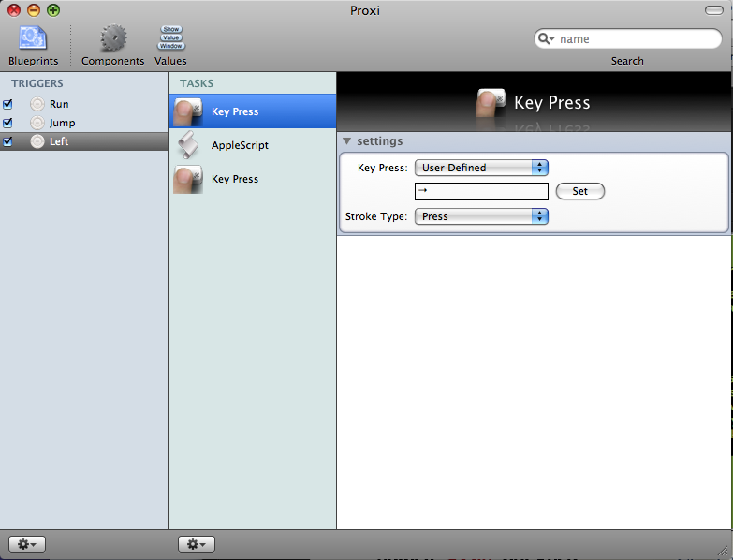Click the first Key Press task icon
This screenshot has height=560, width=733.
188,111
